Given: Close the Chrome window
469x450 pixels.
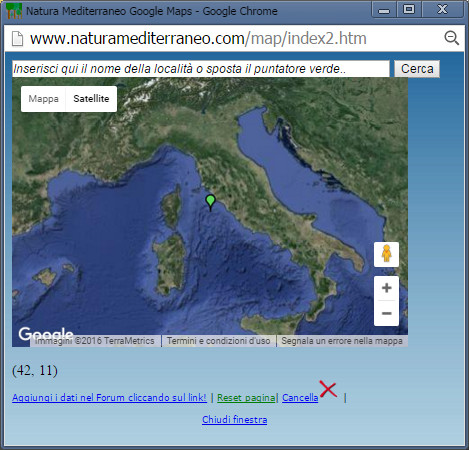Looking at the screenshot, I should (x=442, y=10).
